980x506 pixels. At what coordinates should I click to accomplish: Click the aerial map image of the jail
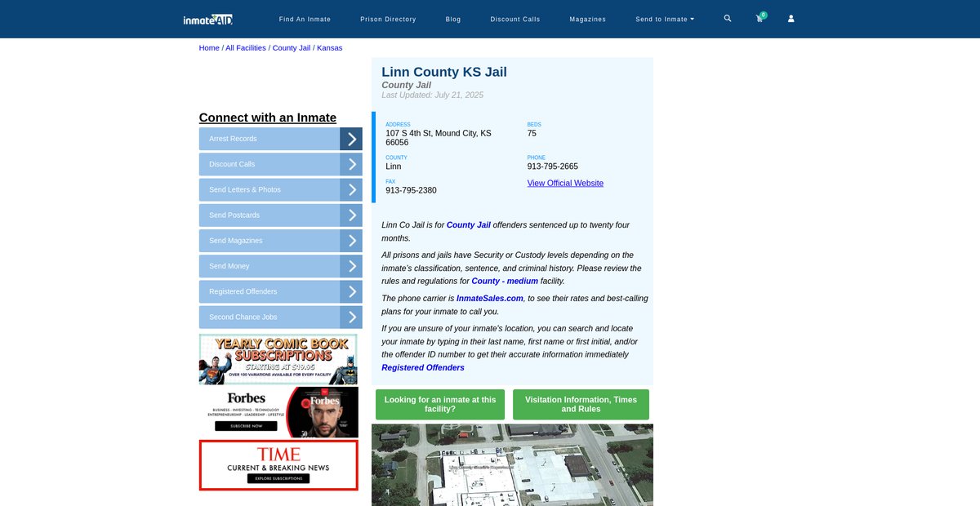tap(512, 464)
